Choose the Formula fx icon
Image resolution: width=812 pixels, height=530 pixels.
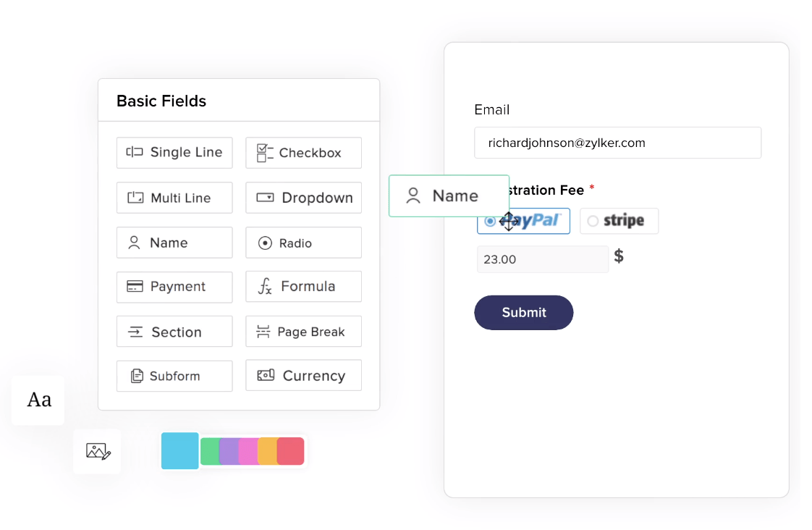click(265, 287)
